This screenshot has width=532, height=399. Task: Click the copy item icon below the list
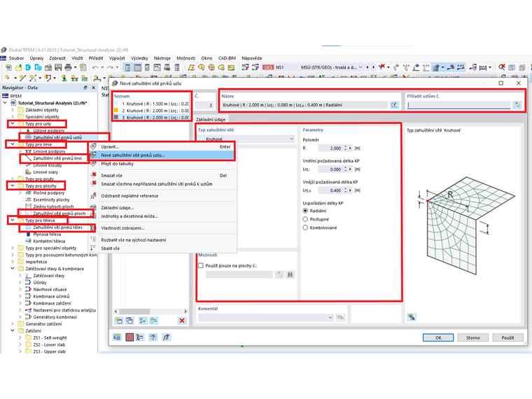129,321
